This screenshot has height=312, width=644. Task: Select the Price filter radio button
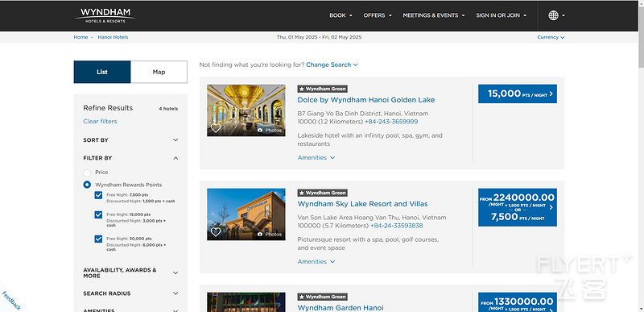tap(87, 173)
